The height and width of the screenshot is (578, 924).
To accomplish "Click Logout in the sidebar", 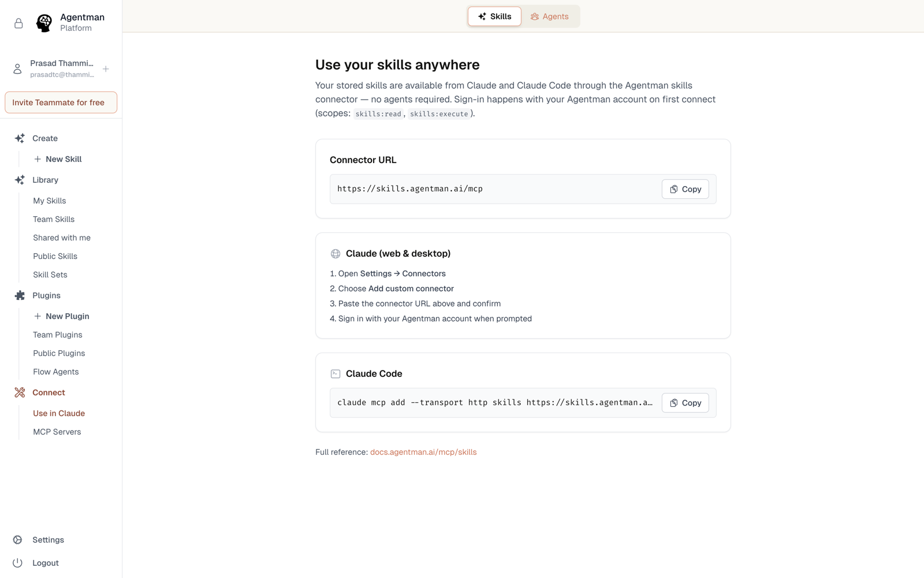I will [x=46, y=563].
